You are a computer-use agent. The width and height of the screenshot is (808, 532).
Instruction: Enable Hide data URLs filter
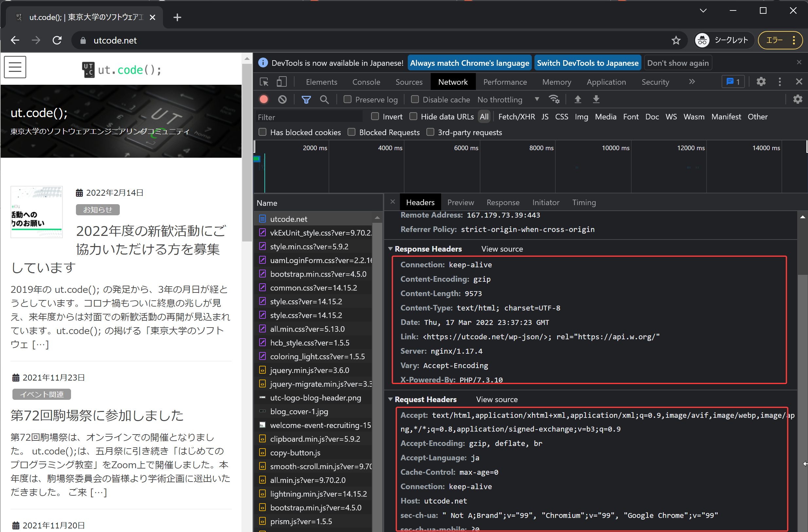pos(413,116)
